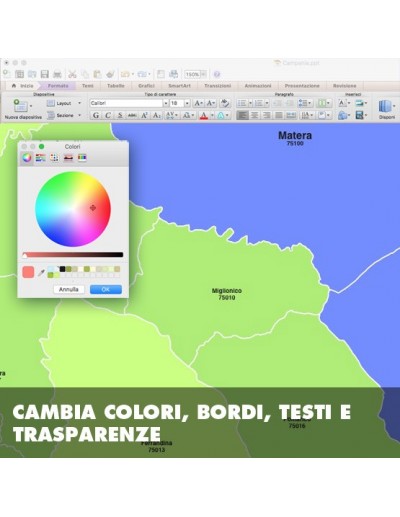Click the Calibri font name field
400x517 pixels.
click(126, 103)
